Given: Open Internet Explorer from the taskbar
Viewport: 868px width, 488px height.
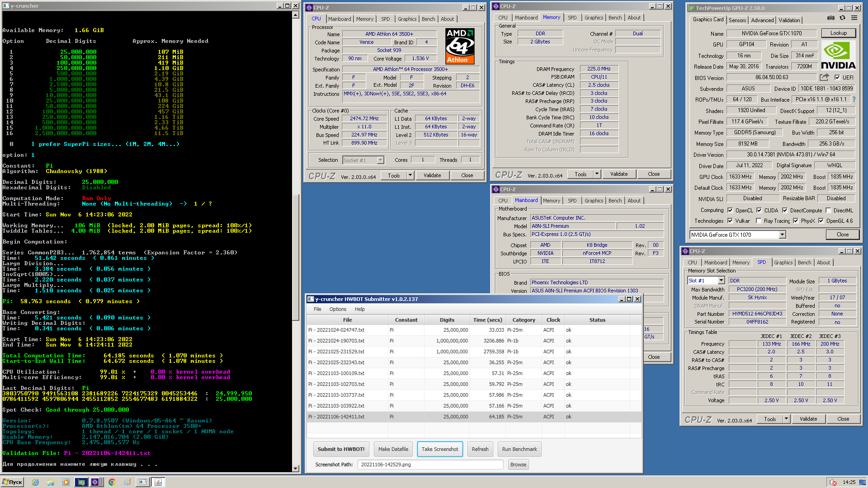Looking at the screenshot, I should click(x=35, y=482).
